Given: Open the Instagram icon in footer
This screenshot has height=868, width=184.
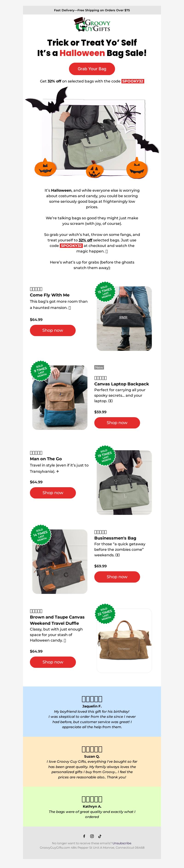Looking at the screenshot, I should tap(92, 836).
